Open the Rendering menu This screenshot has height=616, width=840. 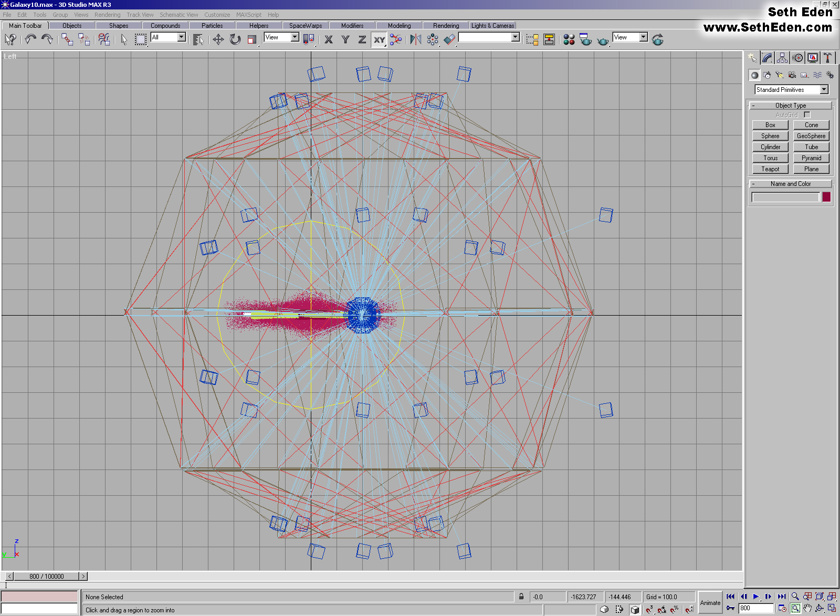(x=107, y=15)
